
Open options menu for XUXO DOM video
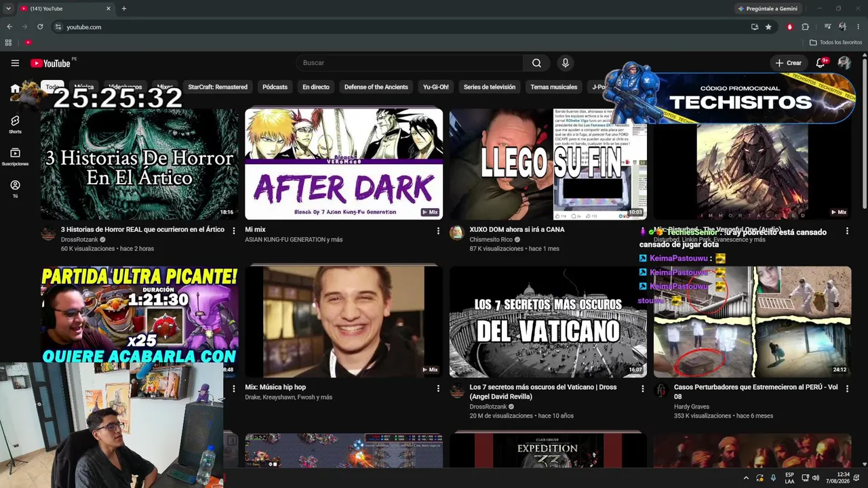(x=643, y=231)
